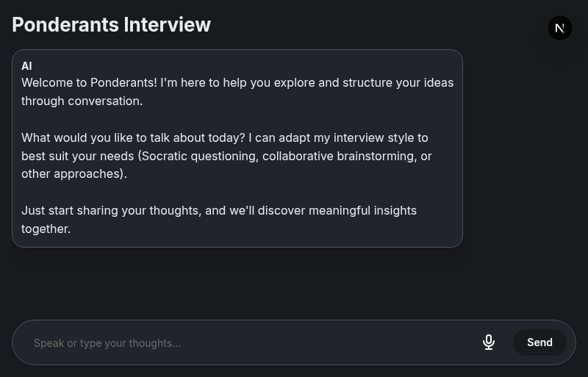Screen dimensions: 588x377
Task: Click the AI sender label in the message
Action: [x=26, y=66]
